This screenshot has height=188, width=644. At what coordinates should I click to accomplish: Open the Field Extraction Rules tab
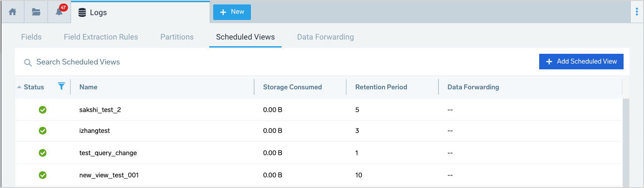101,37
